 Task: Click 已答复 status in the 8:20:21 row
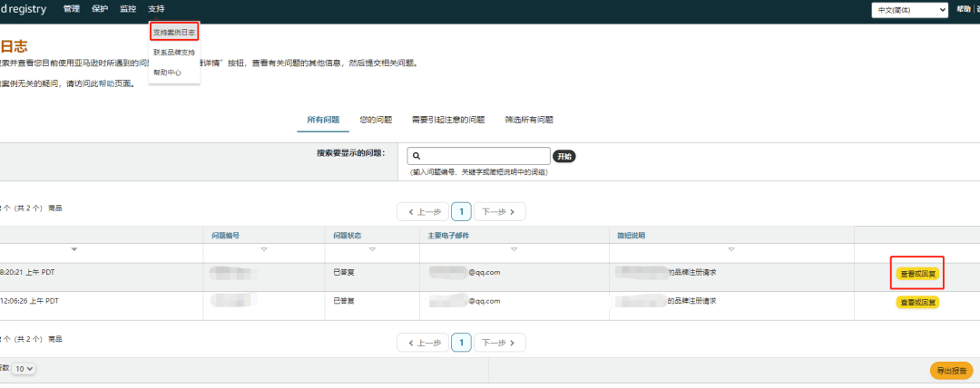click(x=344, y=272)
